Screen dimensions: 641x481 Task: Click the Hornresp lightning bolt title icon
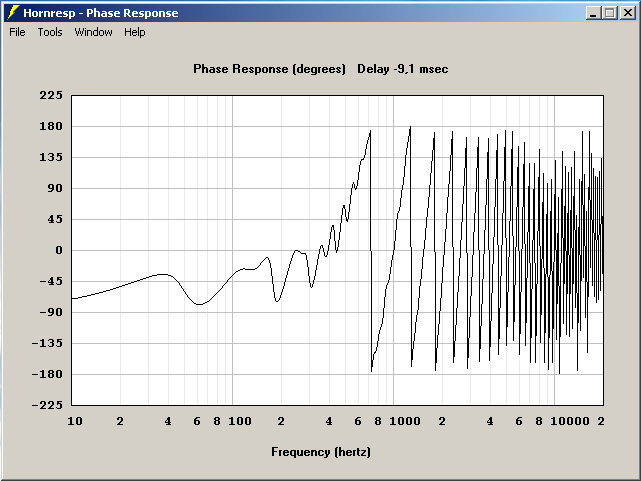click(x=13, y=13)
